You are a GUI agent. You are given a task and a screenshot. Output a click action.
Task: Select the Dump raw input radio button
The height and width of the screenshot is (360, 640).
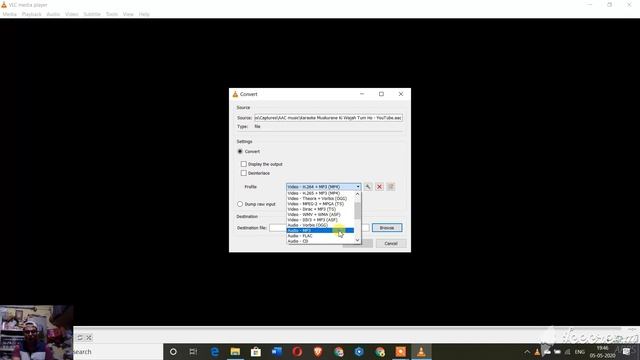pos(240,204)
